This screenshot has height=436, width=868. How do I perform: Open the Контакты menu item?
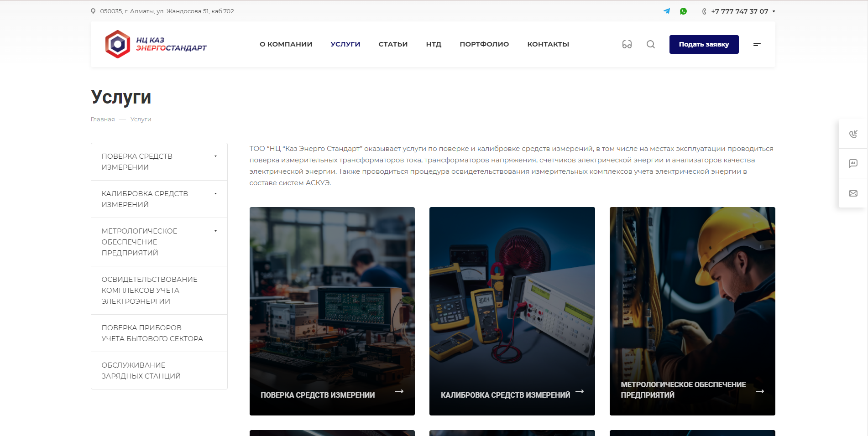[548, 44]
